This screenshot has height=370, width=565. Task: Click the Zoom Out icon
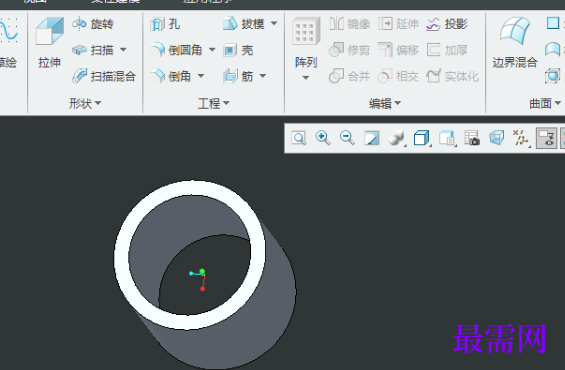pos(347,138)
